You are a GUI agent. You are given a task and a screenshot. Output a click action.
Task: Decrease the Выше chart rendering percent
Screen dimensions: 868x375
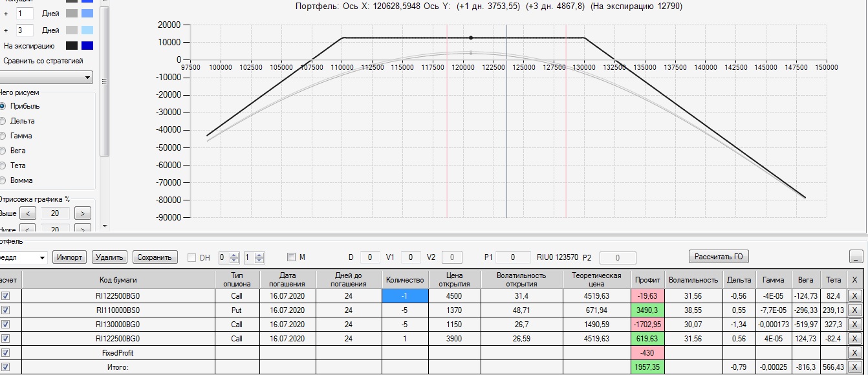click(x=28, y=213)
